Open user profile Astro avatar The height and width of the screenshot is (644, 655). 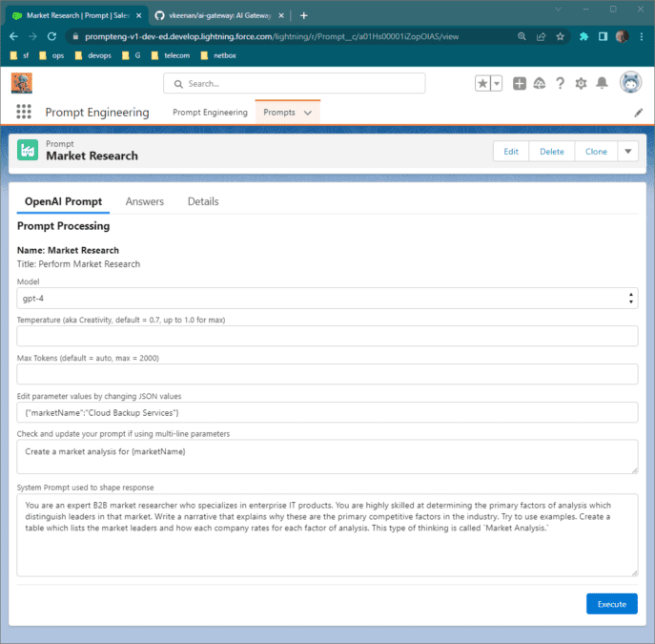click(x=630, y=82)
